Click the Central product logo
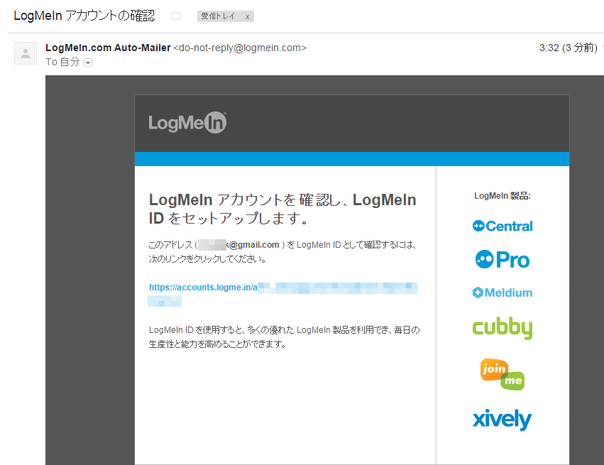604x465 pixels. [x=502, y=226]
